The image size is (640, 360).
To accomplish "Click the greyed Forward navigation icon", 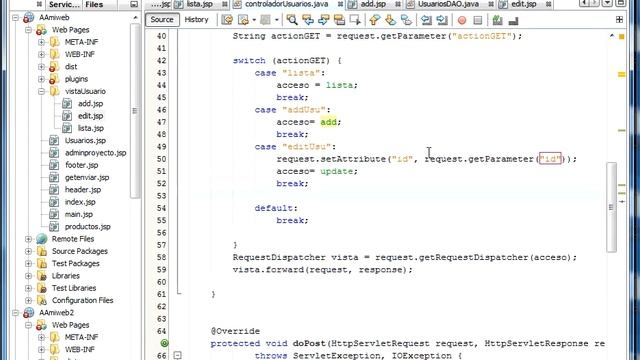I will pyautogui.click(x=266, y=20).
